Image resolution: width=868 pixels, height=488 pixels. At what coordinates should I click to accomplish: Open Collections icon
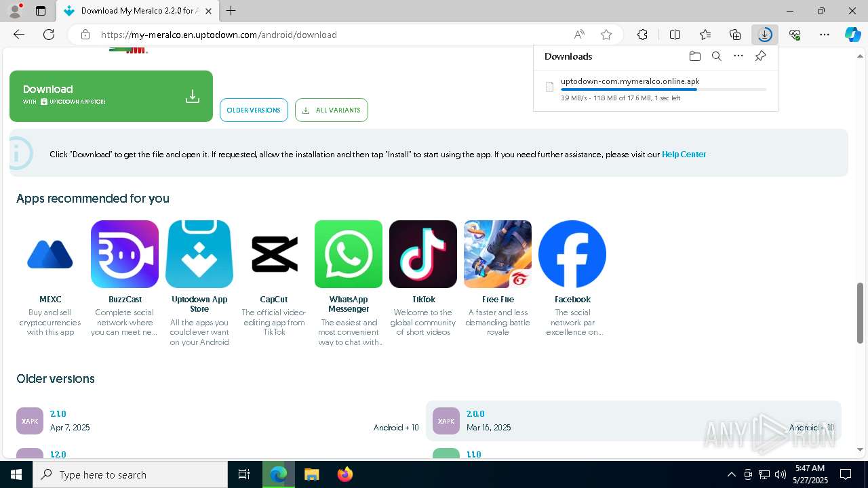(735, 35)
